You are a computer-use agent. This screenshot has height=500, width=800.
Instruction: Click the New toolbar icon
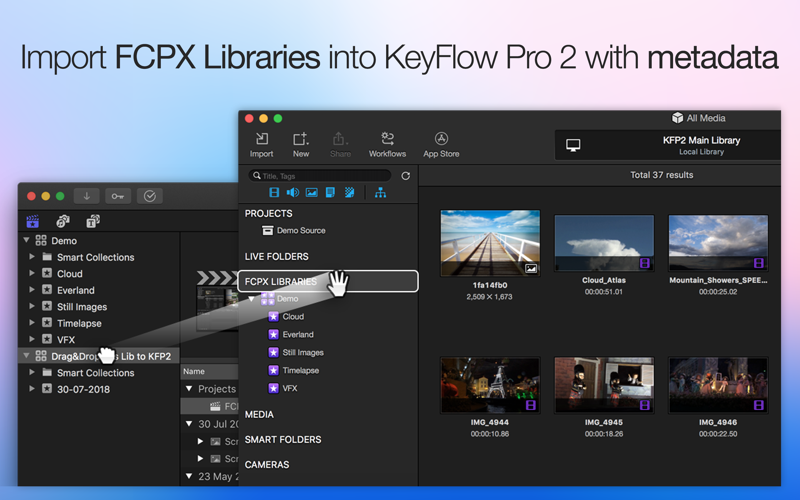(x=301, y=145)
